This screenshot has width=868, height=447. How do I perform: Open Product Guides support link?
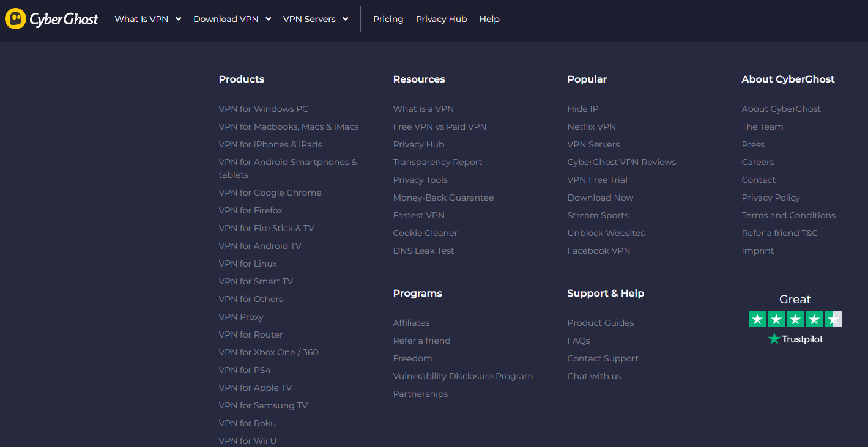601,323
